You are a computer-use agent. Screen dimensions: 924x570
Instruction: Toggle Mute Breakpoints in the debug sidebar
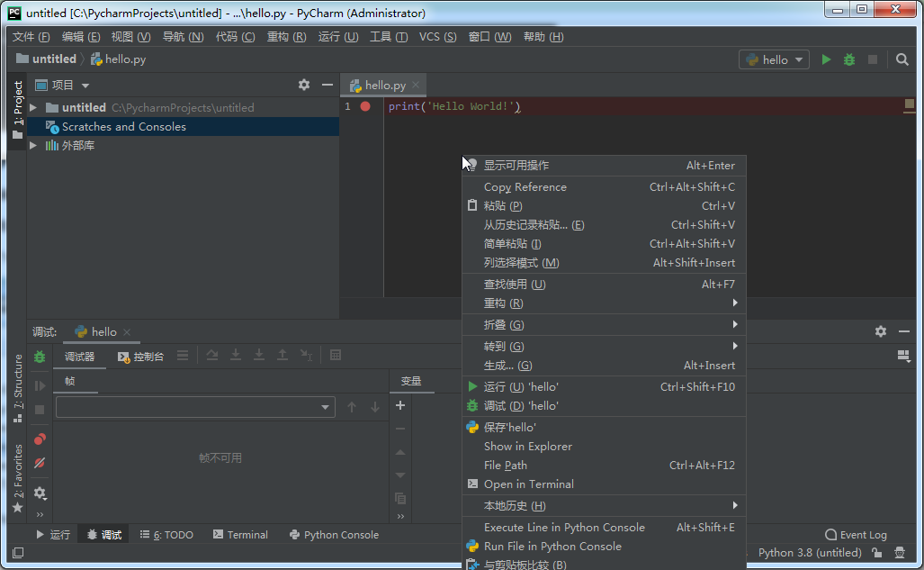[40, 463]
